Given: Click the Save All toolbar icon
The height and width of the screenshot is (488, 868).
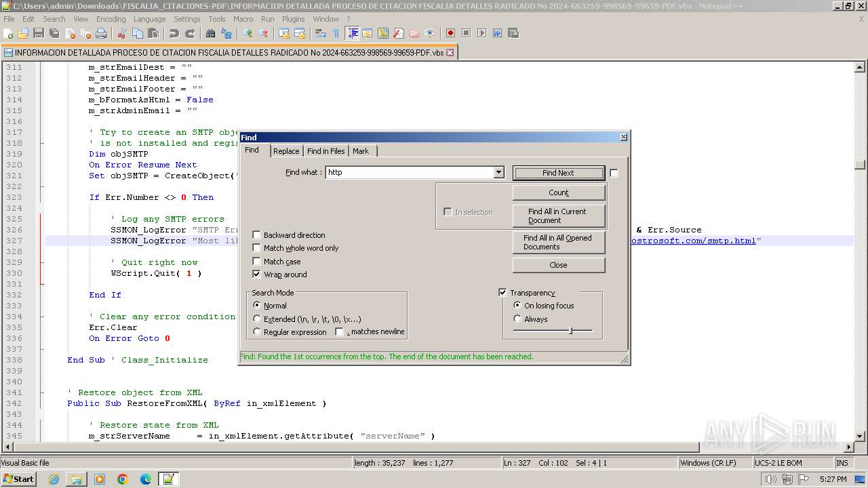Looking at the screenshot, I should click(x=54, y=33).
